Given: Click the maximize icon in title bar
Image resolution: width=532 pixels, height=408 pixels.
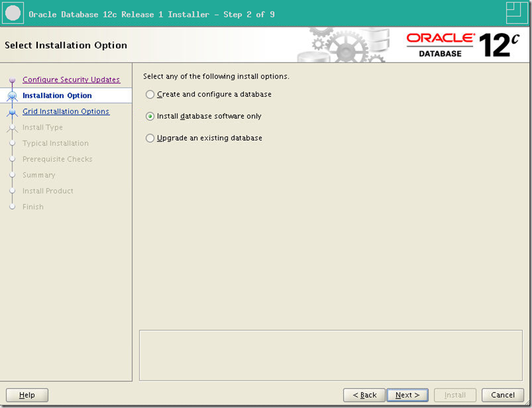Looking at the screenshot, I should [x=517, y=13].
